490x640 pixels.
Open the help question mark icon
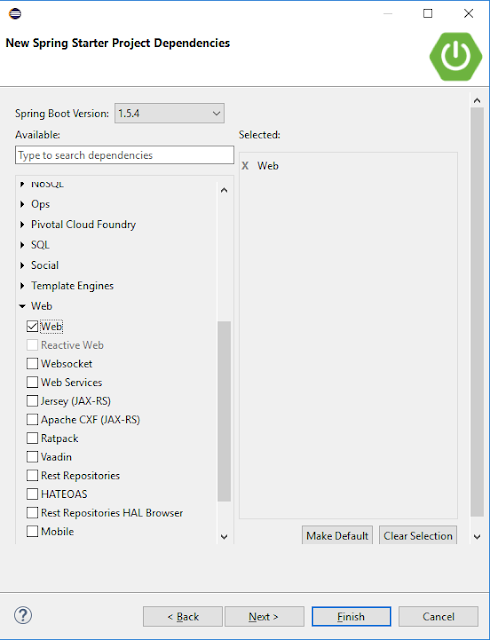tap(23, 616)
